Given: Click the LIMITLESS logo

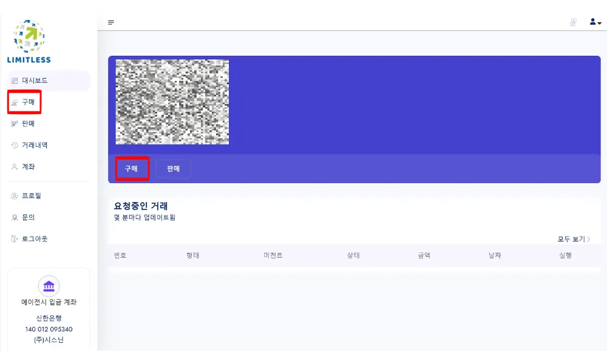Looking at the screenshot, I should [x=29, y=41].
